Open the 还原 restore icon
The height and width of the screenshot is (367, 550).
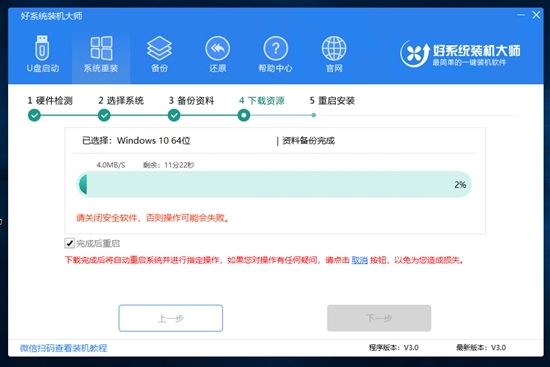coord(217,54)
